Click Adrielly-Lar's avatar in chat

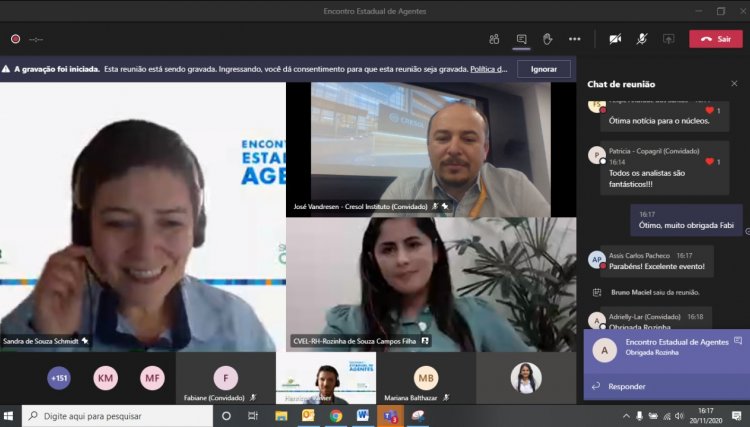(x=596, y=321)
